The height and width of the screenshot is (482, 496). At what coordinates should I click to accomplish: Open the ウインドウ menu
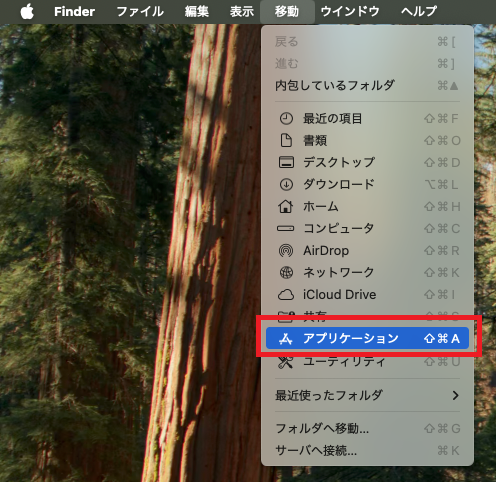(350, 12)
